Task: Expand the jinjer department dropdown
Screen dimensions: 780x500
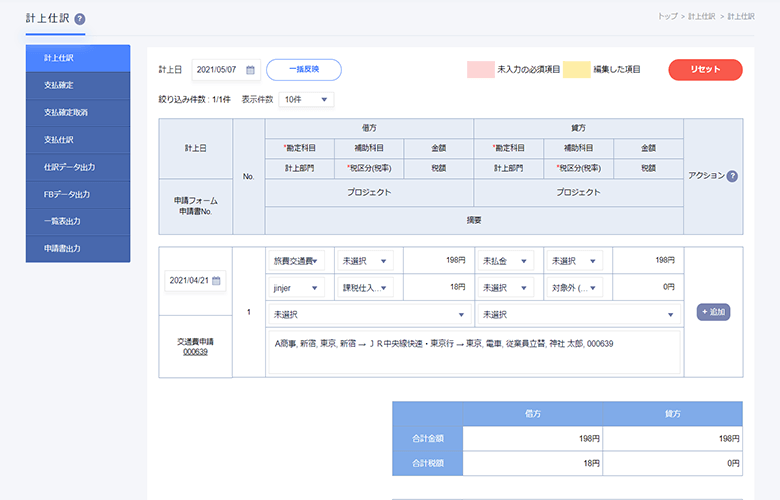Action: tap(297, 288)
